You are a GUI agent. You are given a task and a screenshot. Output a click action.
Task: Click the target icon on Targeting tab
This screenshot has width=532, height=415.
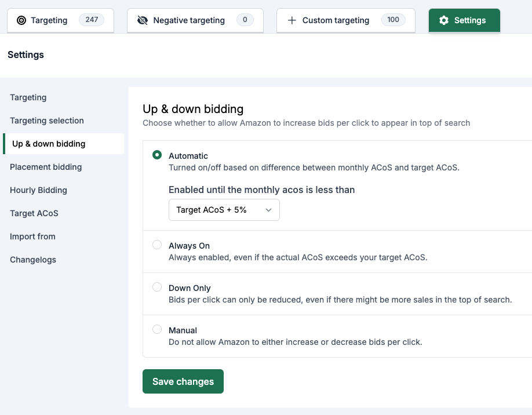coord(21,20)
